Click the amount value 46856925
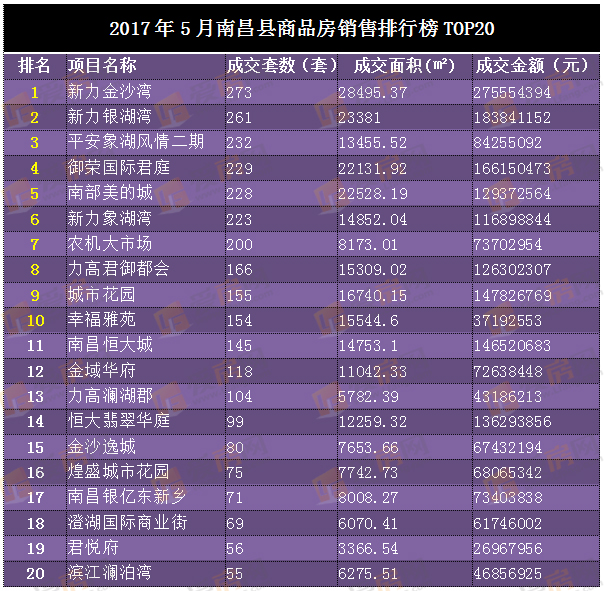The width and height of the screenshot is (604, 591). click(x=508, y=574)
